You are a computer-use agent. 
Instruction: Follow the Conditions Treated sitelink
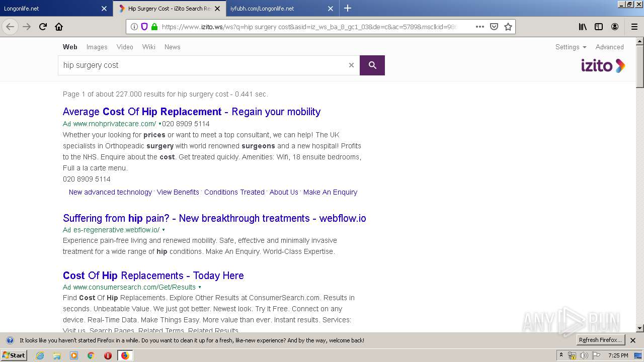(234, 192)
